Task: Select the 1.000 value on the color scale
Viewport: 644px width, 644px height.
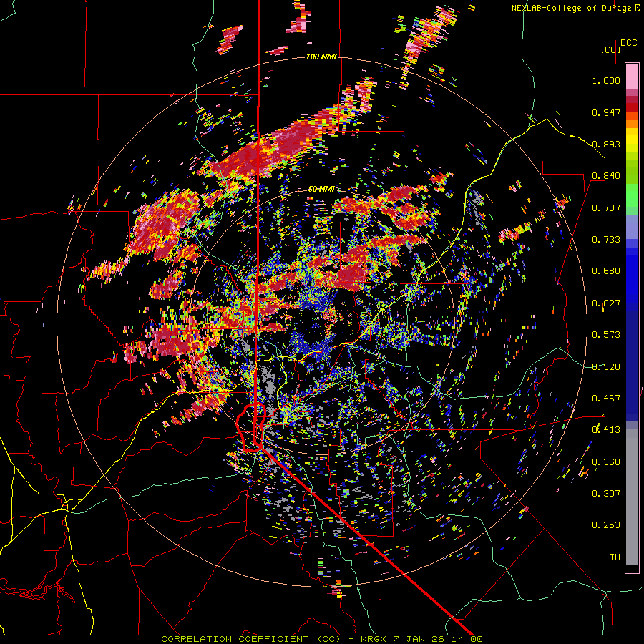Action: [x=606, y=80]
